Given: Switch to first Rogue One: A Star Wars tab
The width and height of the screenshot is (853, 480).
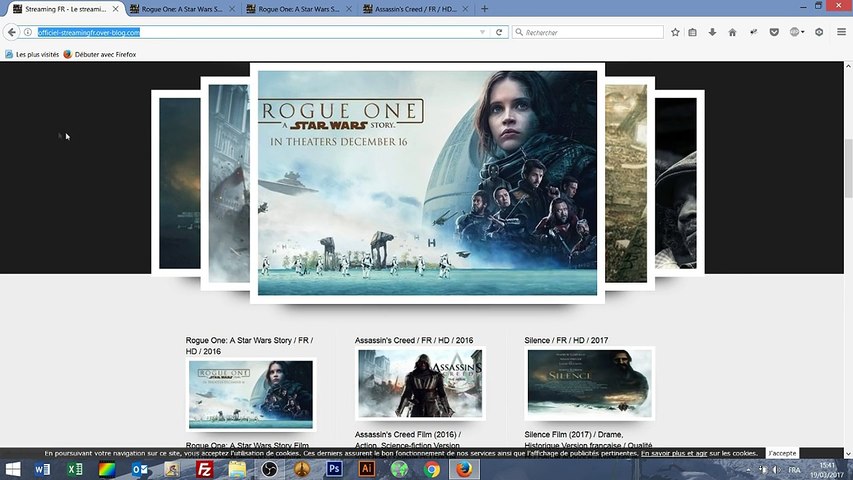Looking at the screenshot, I should (x=182, y=9).
